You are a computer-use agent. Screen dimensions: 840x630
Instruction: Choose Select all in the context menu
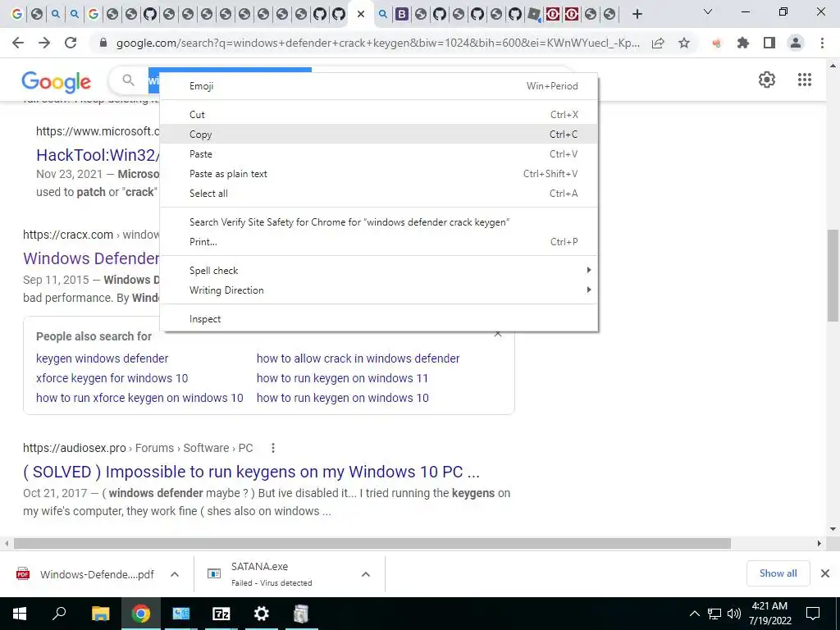click(379, 194)
